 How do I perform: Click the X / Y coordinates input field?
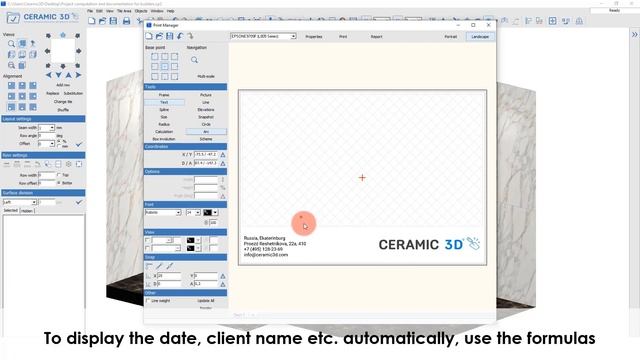tap(206, 155)
